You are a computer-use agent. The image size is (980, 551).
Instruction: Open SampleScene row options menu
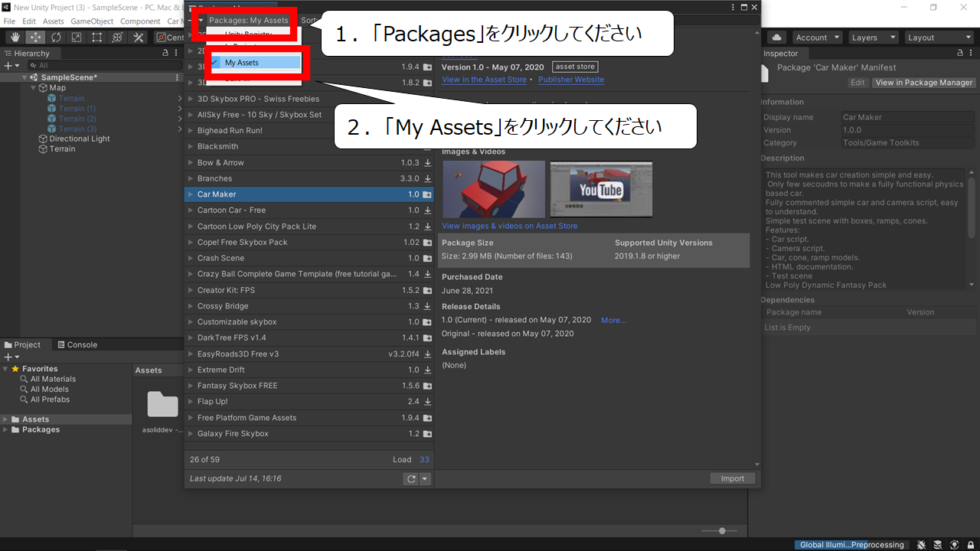pos(177,77)
